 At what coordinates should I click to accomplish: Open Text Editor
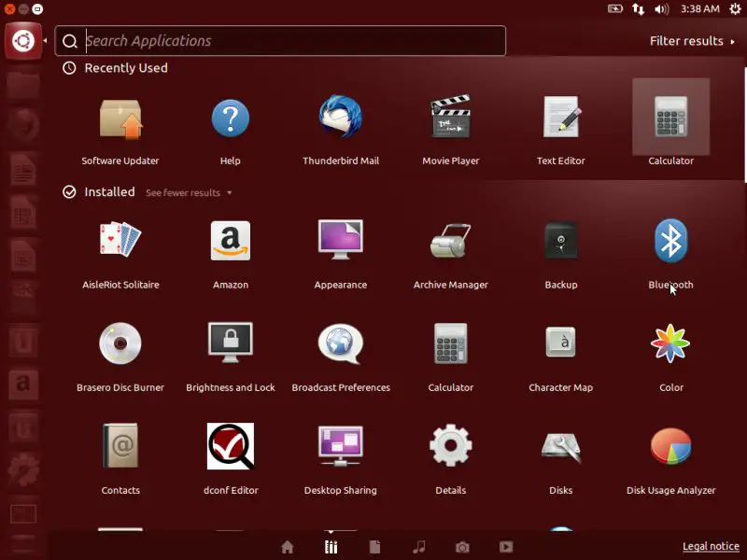(561, 118)
